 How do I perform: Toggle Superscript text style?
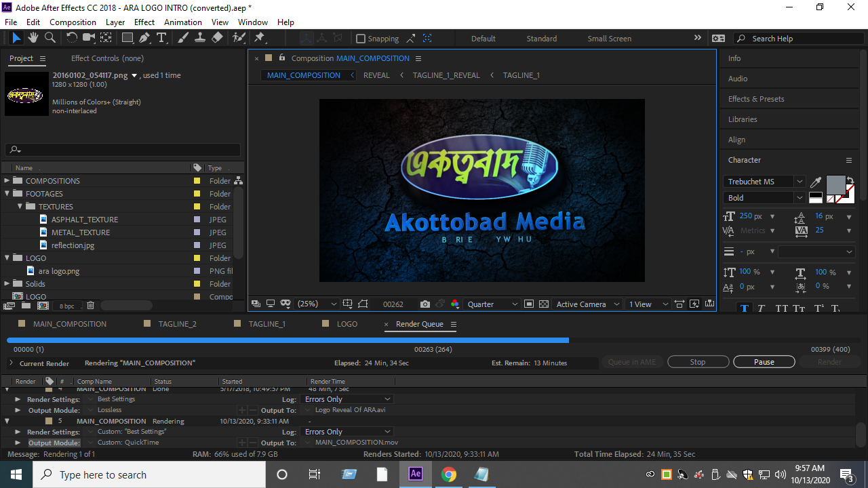(818, 309)
